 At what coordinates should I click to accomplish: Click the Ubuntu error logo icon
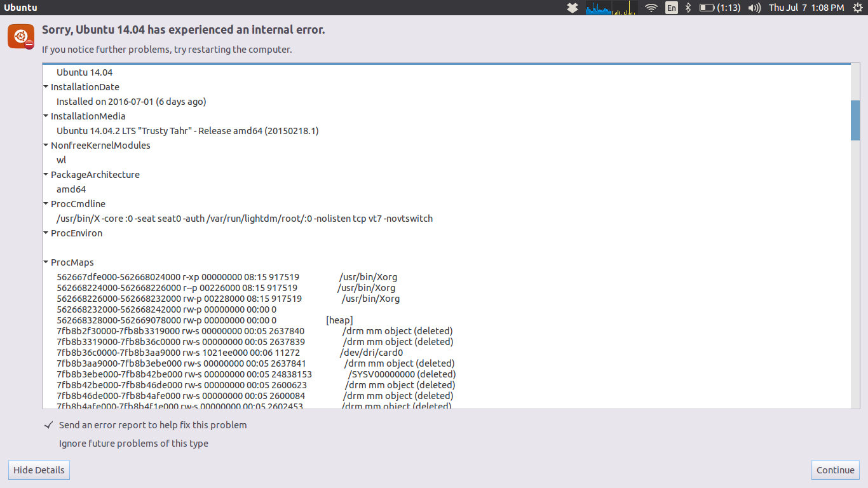pyautogui.click(x=21, y=37)
